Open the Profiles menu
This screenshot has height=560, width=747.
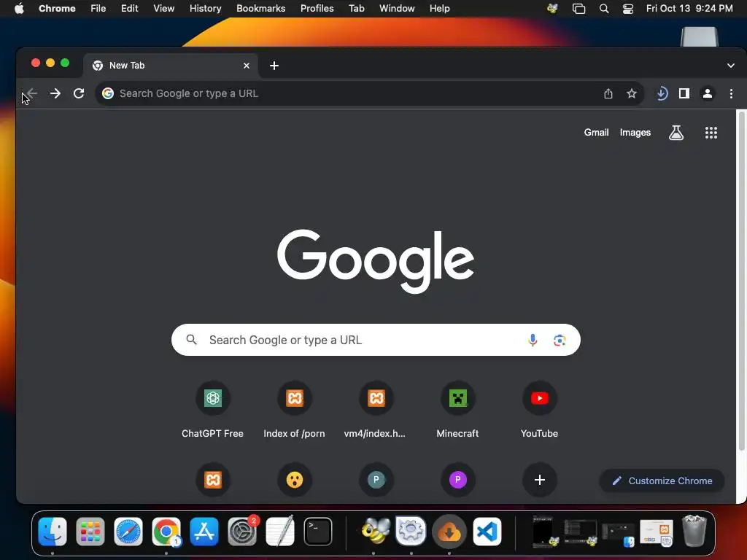click(317, 9)
